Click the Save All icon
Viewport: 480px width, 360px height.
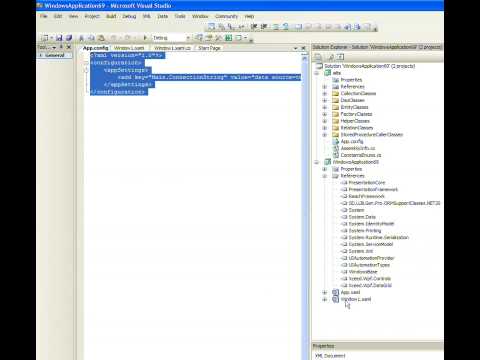(69, 38)
